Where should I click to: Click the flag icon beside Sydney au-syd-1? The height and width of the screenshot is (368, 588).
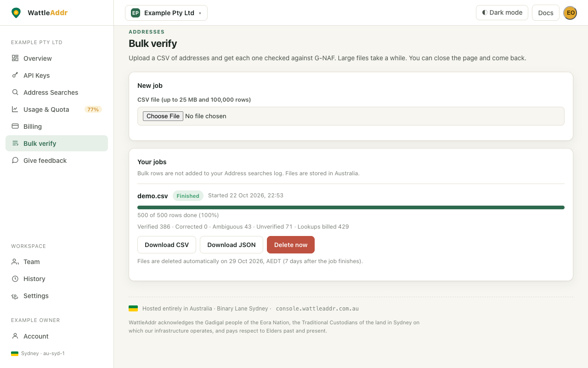tap(15, 353)
